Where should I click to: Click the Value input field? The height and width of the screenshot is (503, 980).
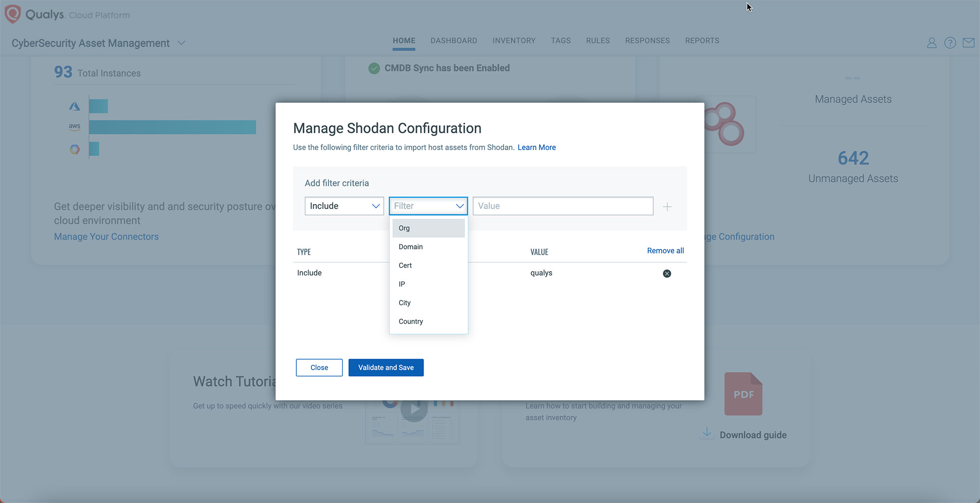point(563,206)
